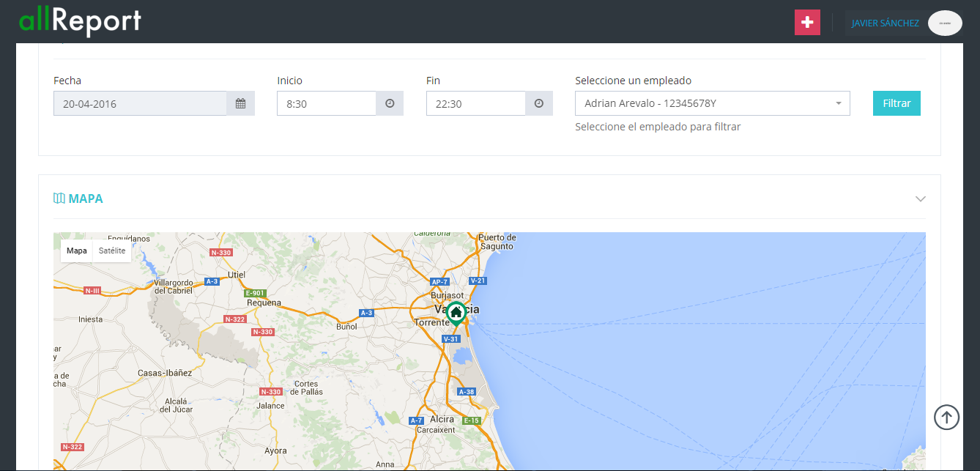Click the green home marker on map
The image size is (980, 471).
(456, 314)
